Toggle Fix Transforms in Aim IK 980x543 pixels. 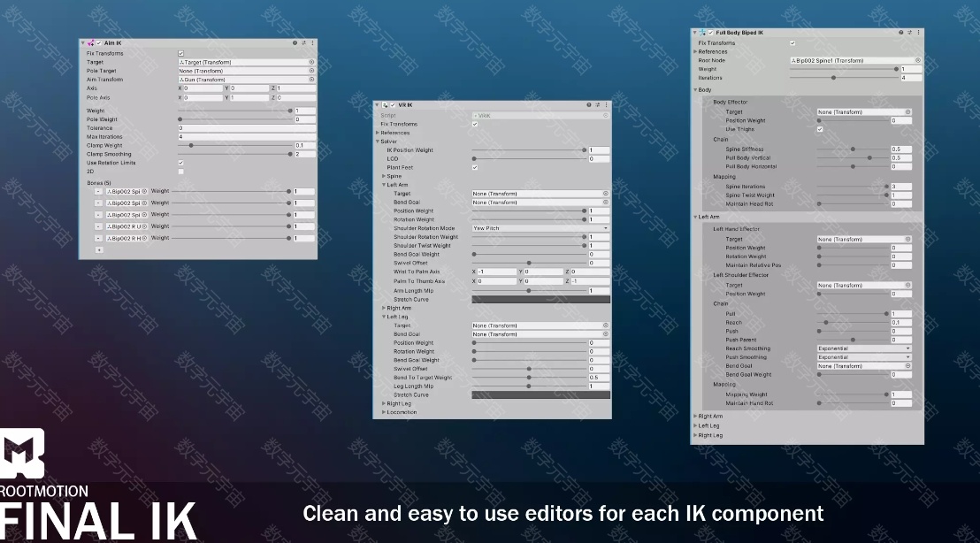coord(181,54)
